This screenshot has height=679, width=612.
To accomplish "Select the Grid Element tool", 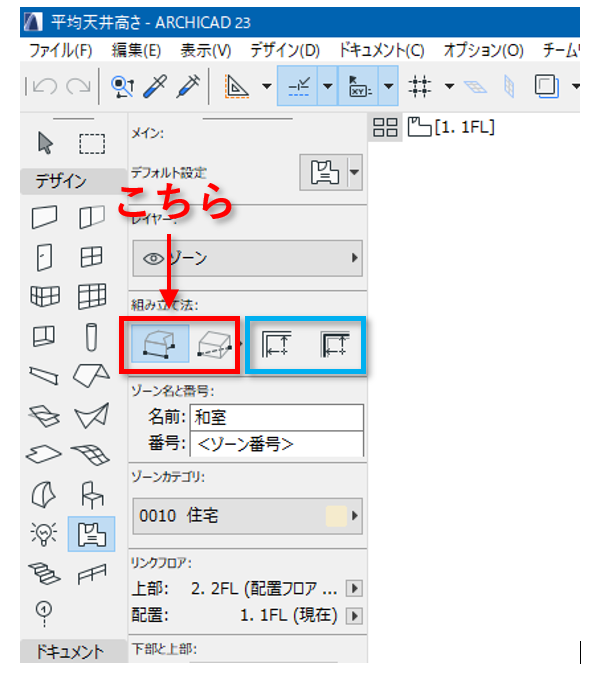I will click(x=44, y=613).
